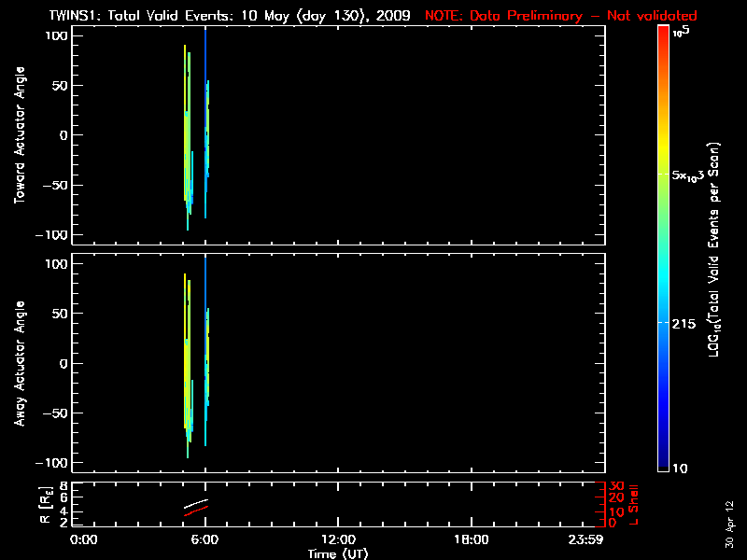
Task: Click the 'Time (UT)' x-axis label
Action: point(338,553)
